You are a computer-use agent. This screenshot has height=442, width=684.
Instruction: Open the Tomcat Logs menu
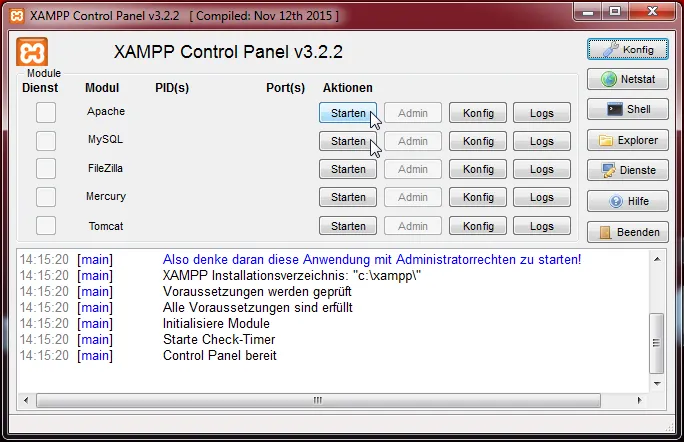pos(542,226)
